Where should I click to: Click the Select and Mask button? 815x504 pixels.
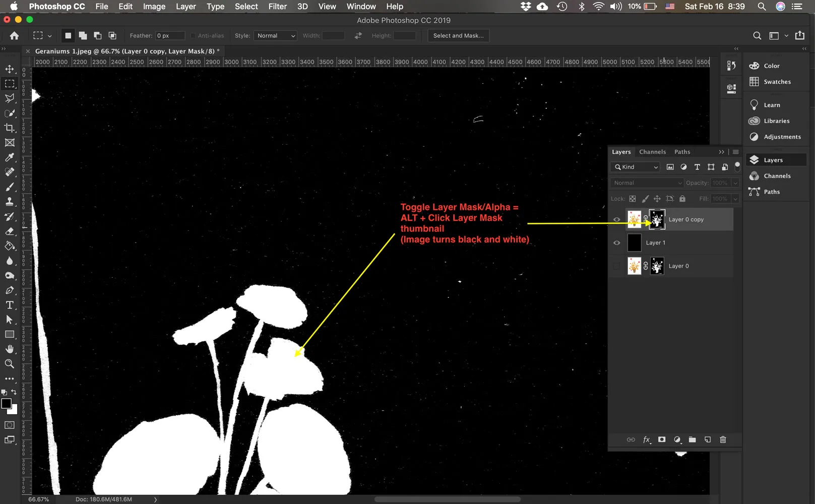point(458,36)
